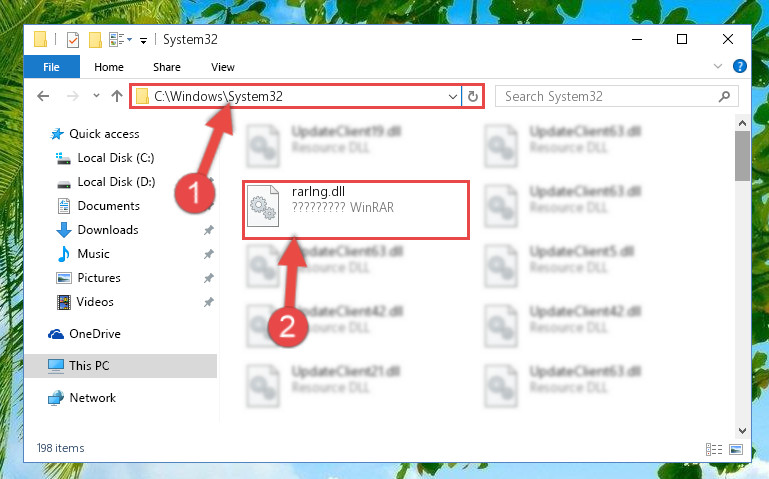Viewport: 769px width, 479px height.
Task: Open the File menu tab
Action: pos(51,67)
